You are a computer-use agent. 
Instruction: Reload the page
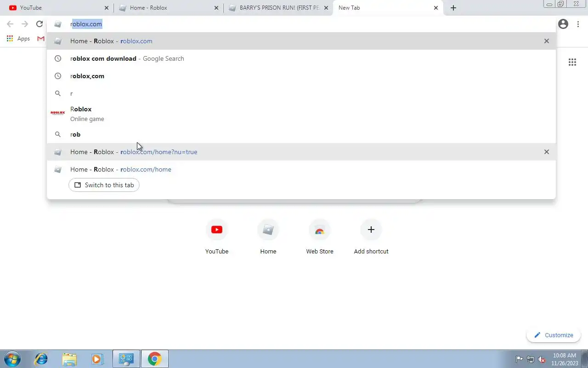pos(40,24)
